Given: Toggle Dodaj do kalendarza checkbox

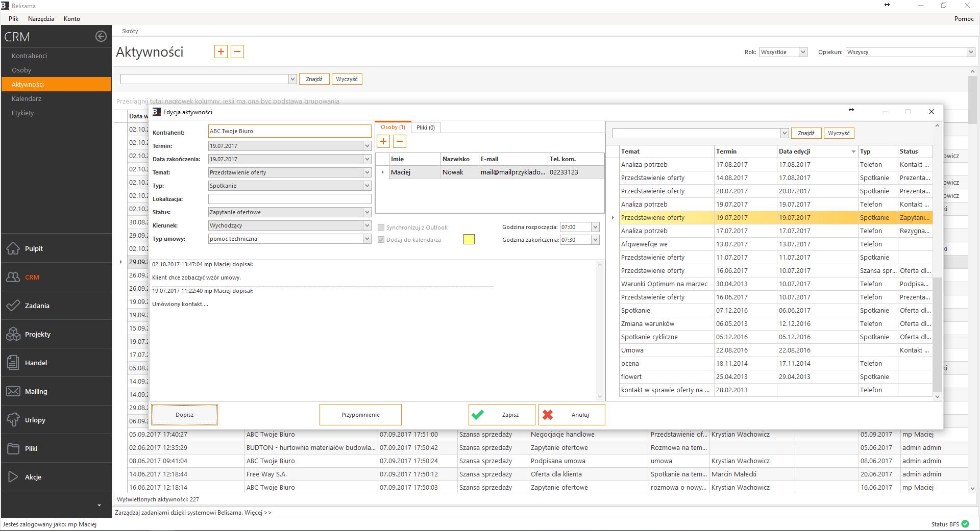Looking at the screenshot, I should point(381,240).
